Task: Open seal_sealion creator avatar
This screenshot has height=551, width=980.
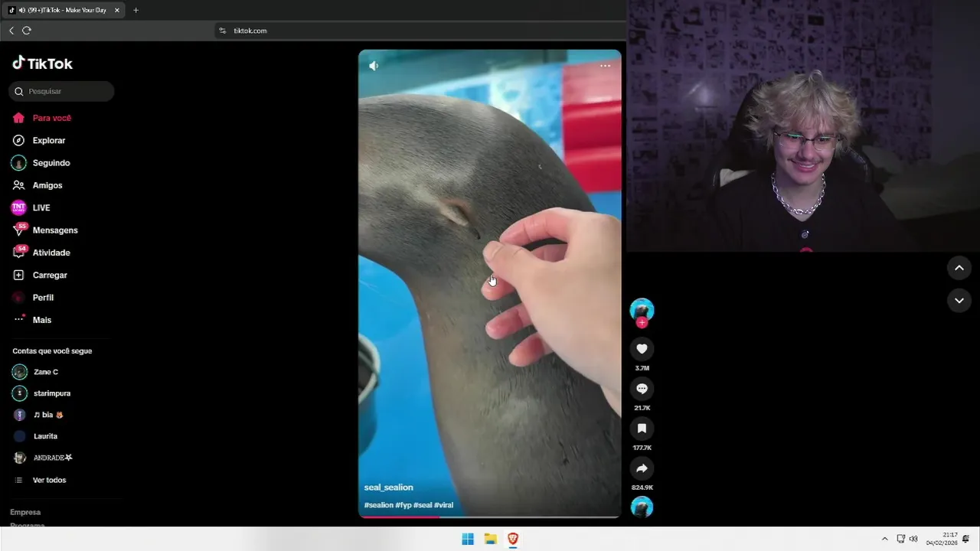Action: pyautogui.click(x=642, y=309)
